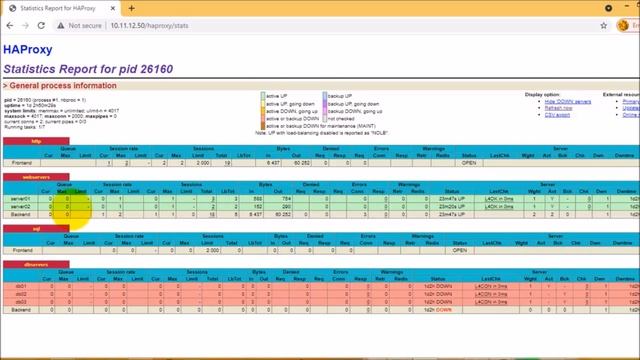Open the webservers proxy header label

point(36,177)
